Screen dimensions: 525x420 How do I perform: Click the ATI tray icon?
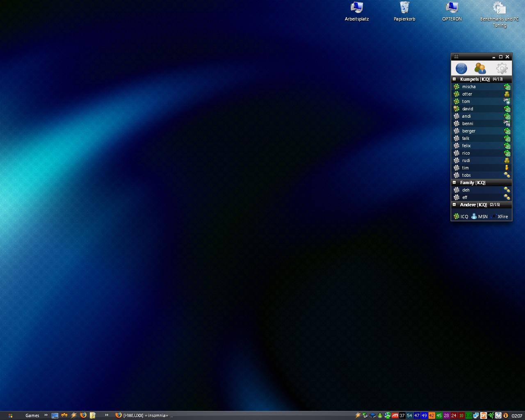(x=395, y=415)
